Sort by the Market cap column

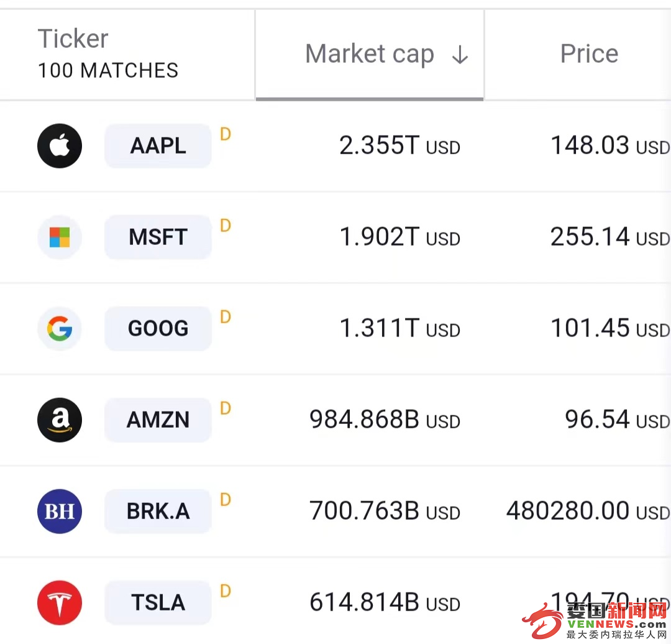tap(370, 55)
